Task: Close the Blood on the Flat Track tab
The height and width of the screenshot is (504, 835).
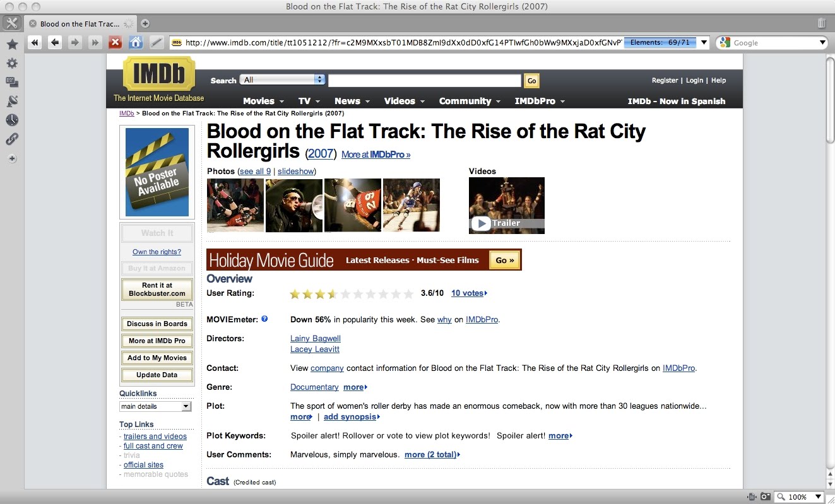Action: [33, 24]
